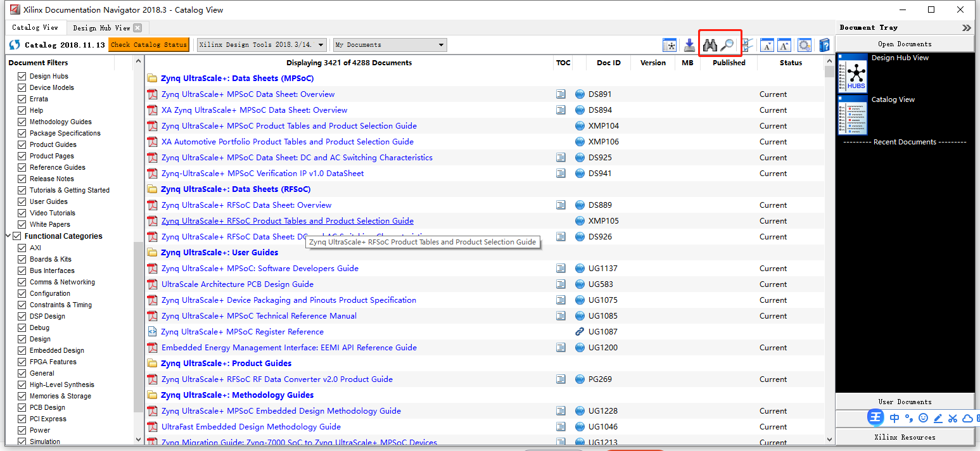The image size is (980, 451).
Task: Increase text size using the A-up icon
Action: coord(784,44)
